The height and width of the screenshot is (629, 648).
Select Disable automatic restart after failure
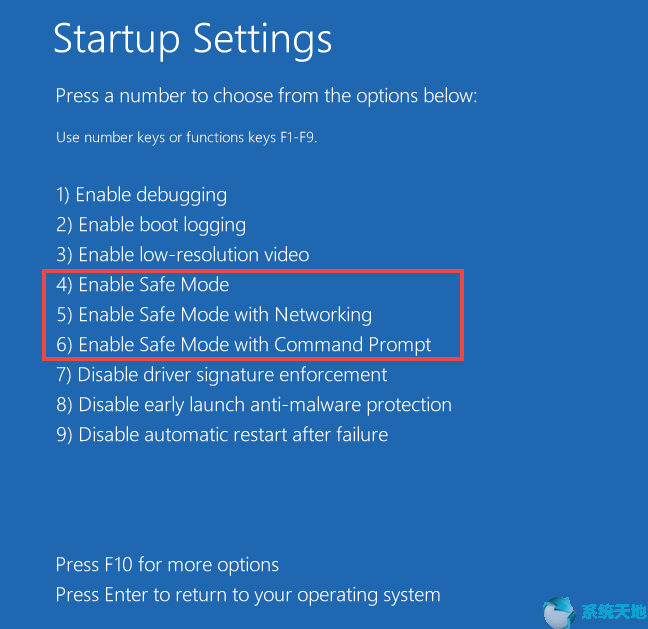[221, 435]
